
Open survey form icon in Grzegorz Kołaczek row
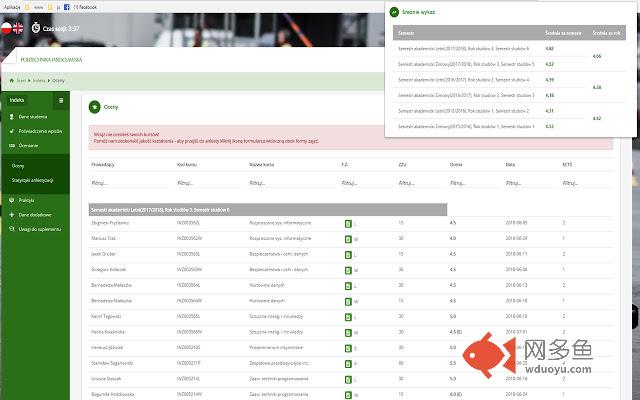tap(348, 270)
